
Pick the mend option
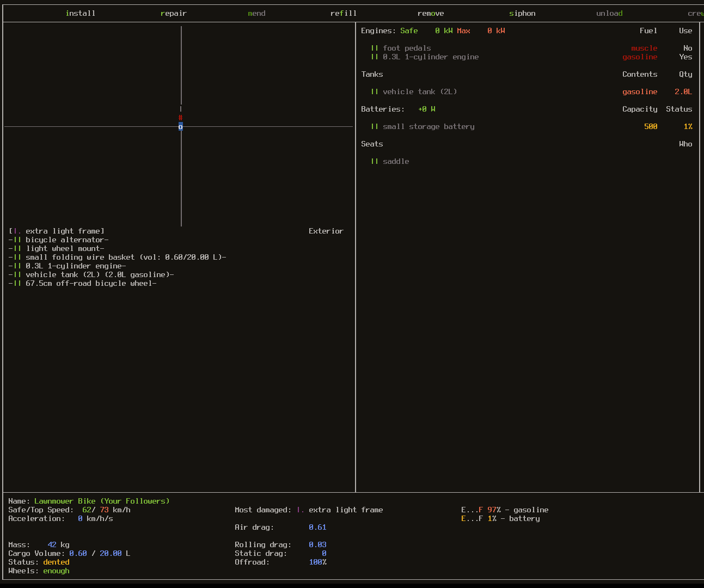pos(256,14)
